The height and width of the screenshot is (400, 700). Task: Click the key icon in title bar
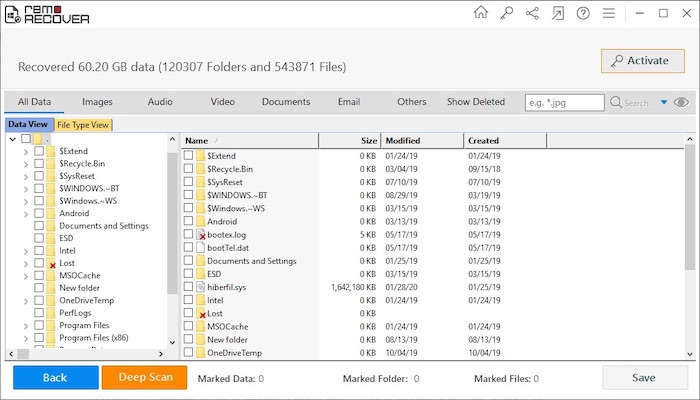tap(507, 13)
